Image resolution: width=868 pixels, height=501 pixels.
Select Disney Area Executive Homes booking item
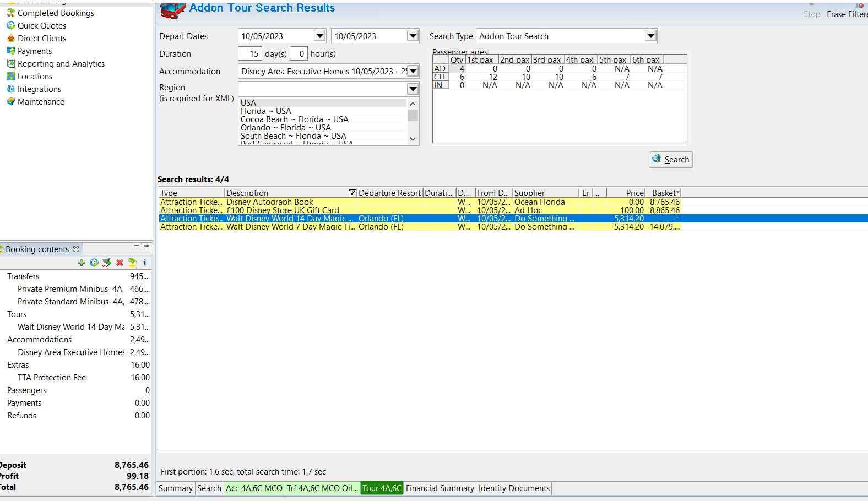75,352
